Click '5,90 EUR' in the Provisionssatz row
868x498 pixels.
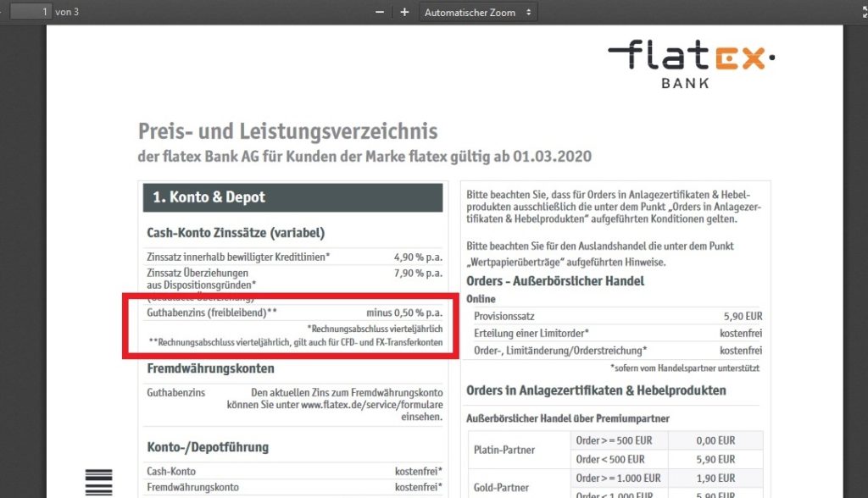click(743, 317)
